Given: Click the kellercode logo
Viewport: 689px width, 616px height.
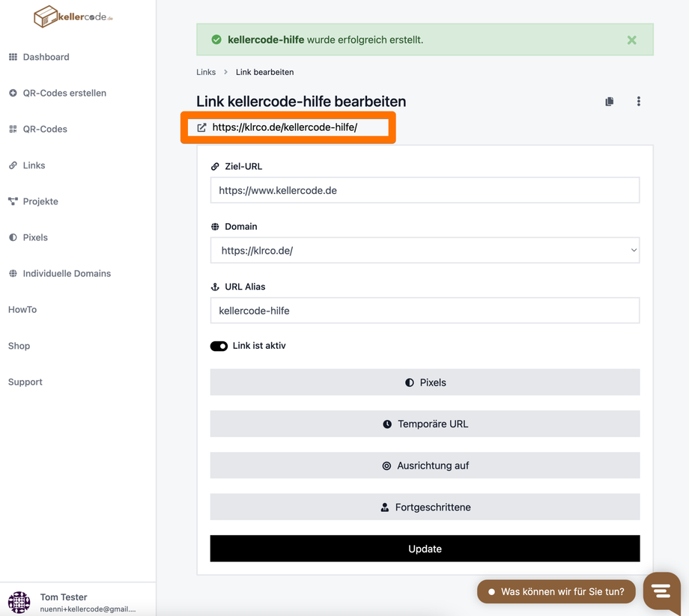Looking at the screenshot, I should click(x=73, y=16).
